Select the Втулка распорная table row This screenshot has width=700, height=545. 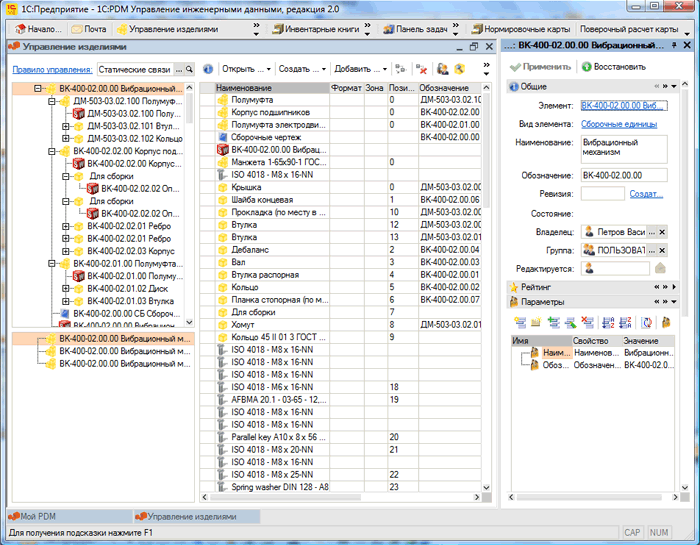click(x=340, y=275)
